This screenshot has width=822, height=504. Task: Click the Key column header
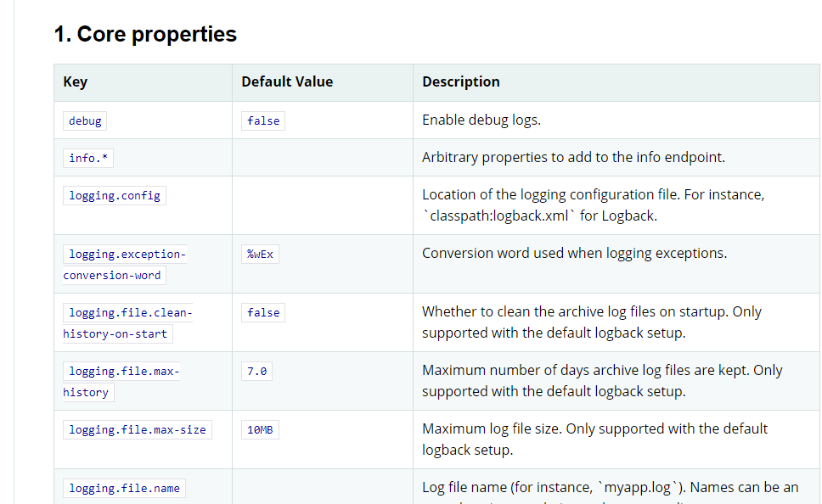click(76, 82)
